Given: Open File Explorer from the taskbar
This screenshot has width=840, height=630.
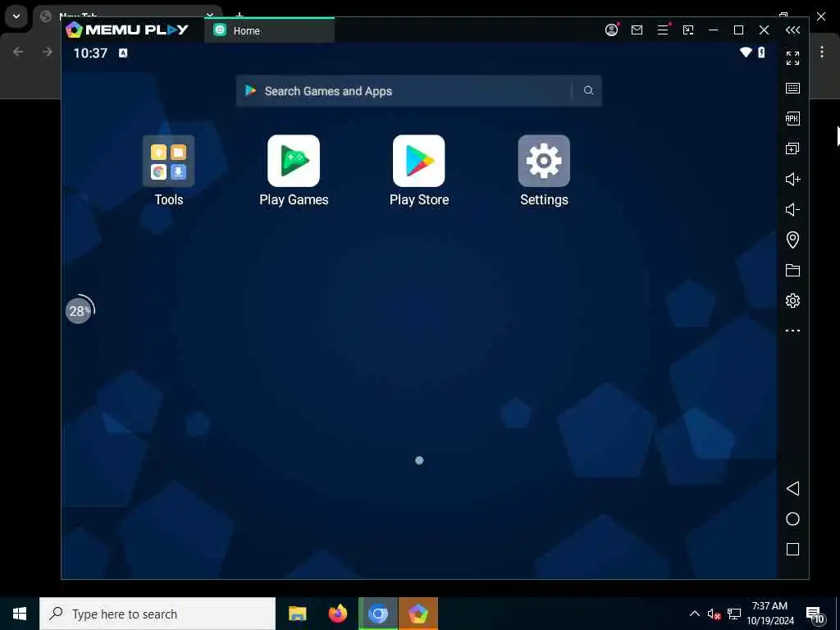Looking at the screenshot, I should point(297,614).
